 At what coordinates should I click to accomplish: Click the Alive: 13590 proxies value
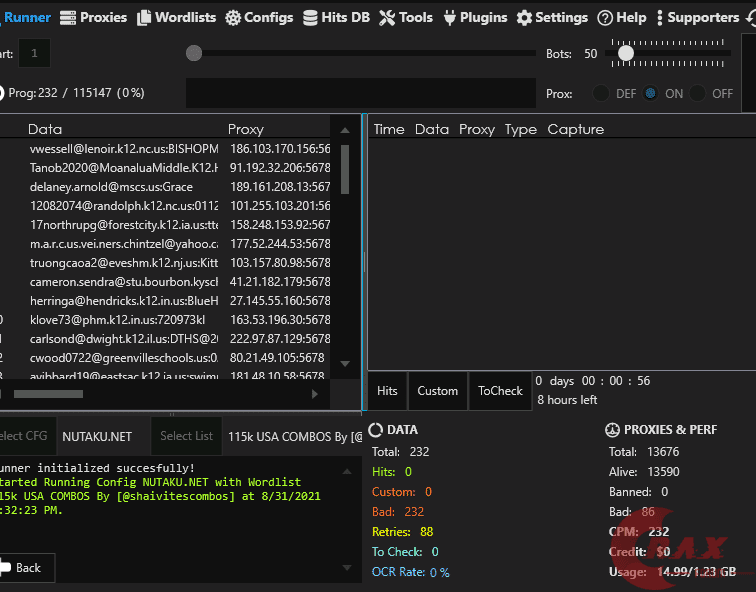click(663, 471)
